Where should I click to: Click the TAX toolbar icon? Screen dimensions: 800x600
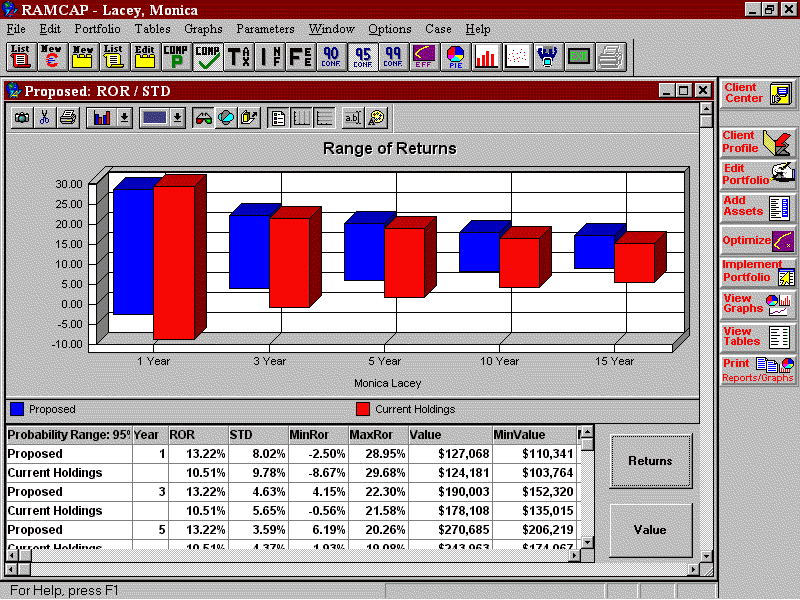(x=238, y=57)
